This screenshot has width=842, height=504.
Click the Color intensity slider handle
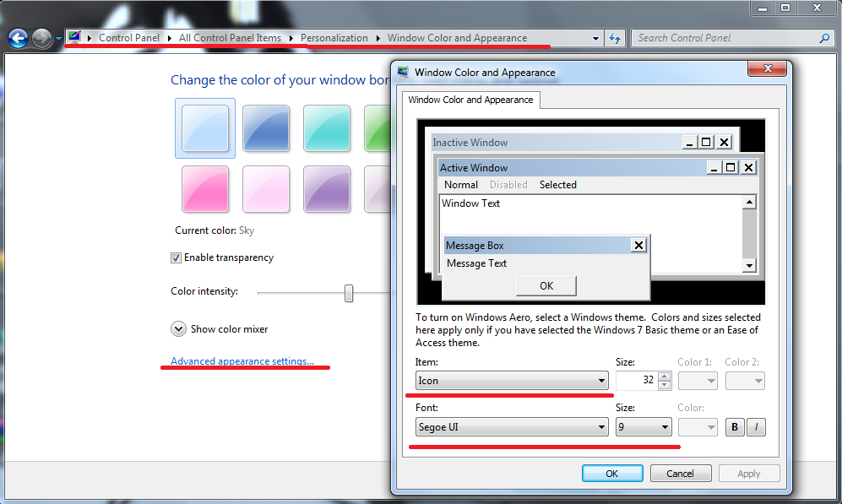click(x=349, y=293)
